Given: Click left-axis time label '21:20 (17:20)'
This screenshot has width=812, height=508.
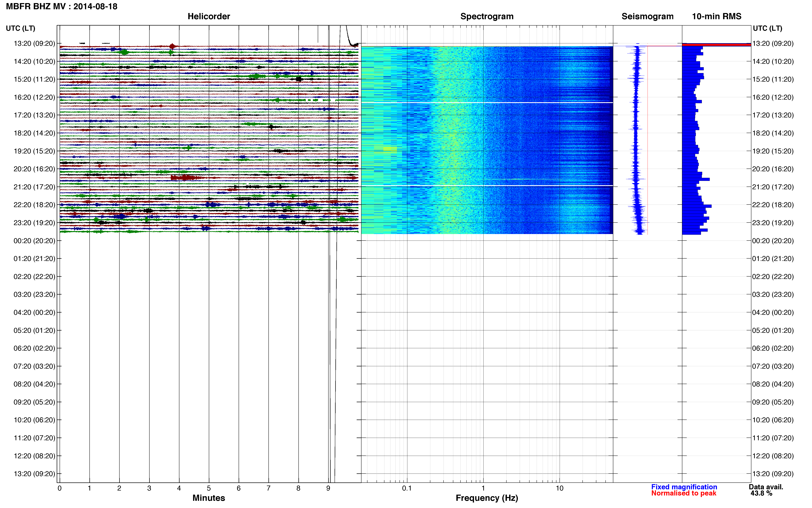Looking at the screenshot, I should click(34, 187).
